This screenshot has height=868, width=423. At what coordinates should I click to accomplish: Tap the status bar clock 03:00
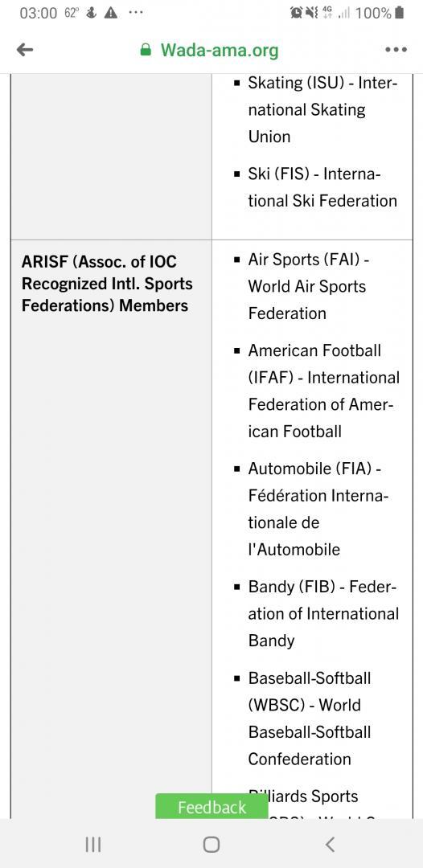tap(38, 14)
